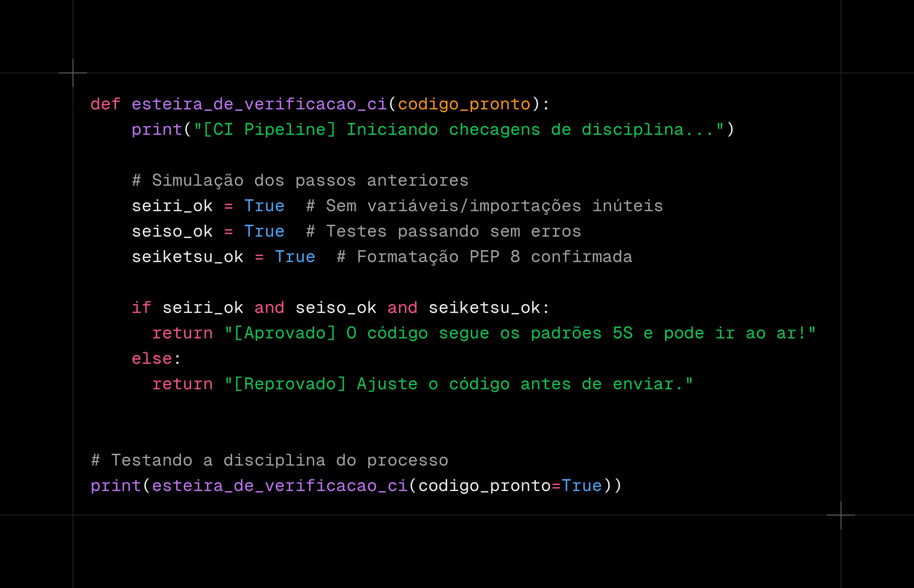The height and width of the screenshot is (588, 914).
Task: Click the comment '# Sem variáveis/importações inúteis'
Action: click(485, 206)
